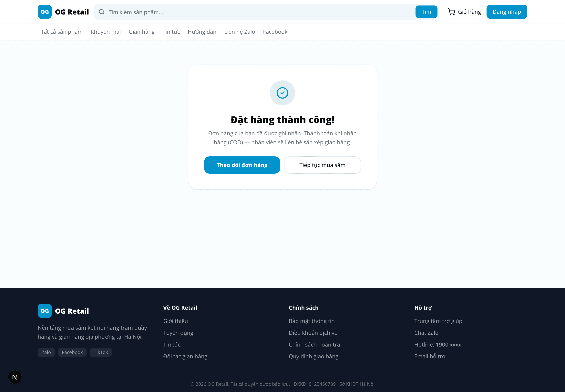Click the © 2026 OG Retail copyright line

point(282,384)
